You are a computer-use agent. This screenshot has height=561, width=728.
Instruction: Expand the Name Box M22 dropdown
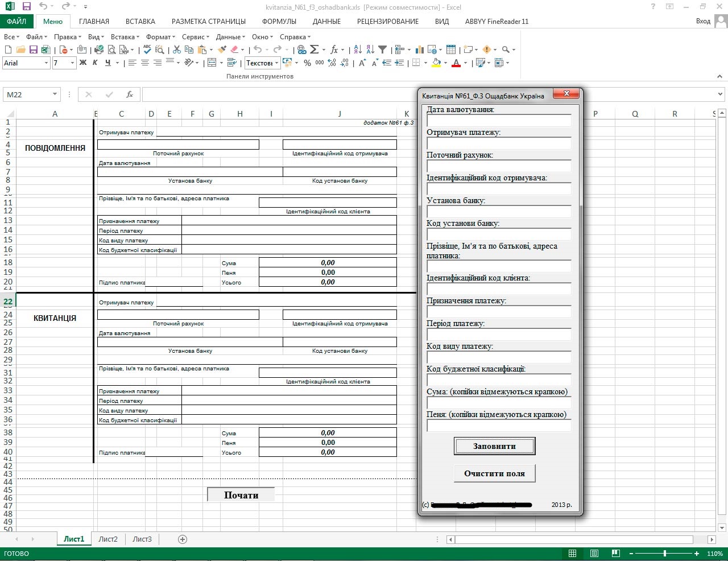point(55,94)
